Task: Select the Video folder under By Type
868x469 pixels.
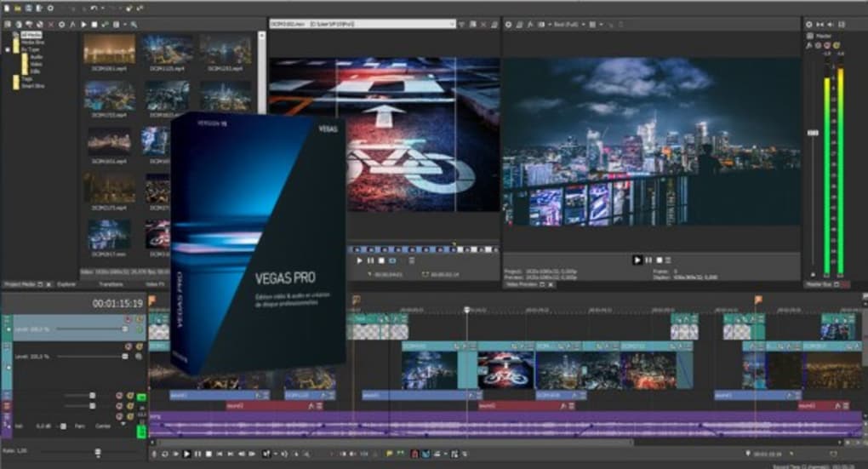Action: click(36, 64)
